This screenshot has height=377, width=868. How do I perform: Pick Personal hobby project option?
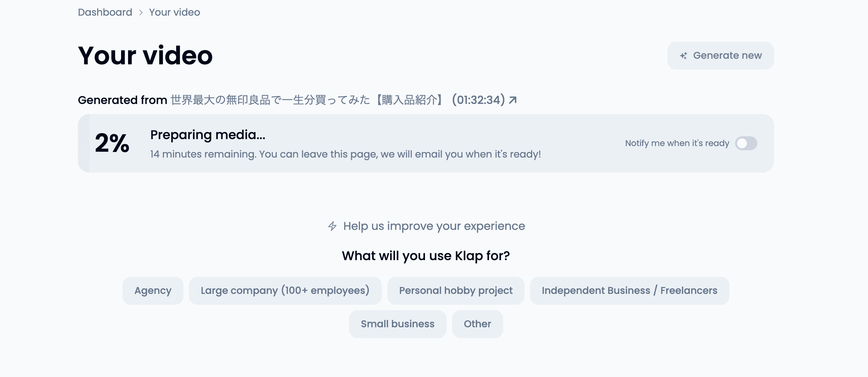[x=456, y=291]
